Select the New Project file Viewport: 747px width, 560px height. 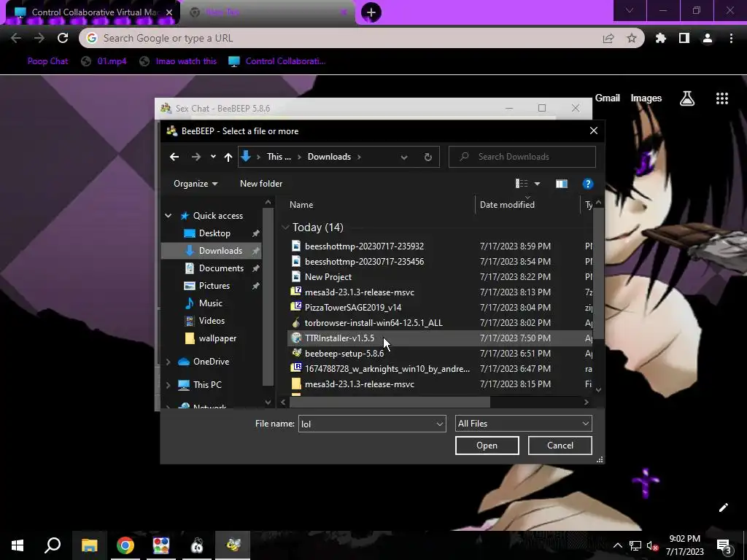(x=328, y=276)
